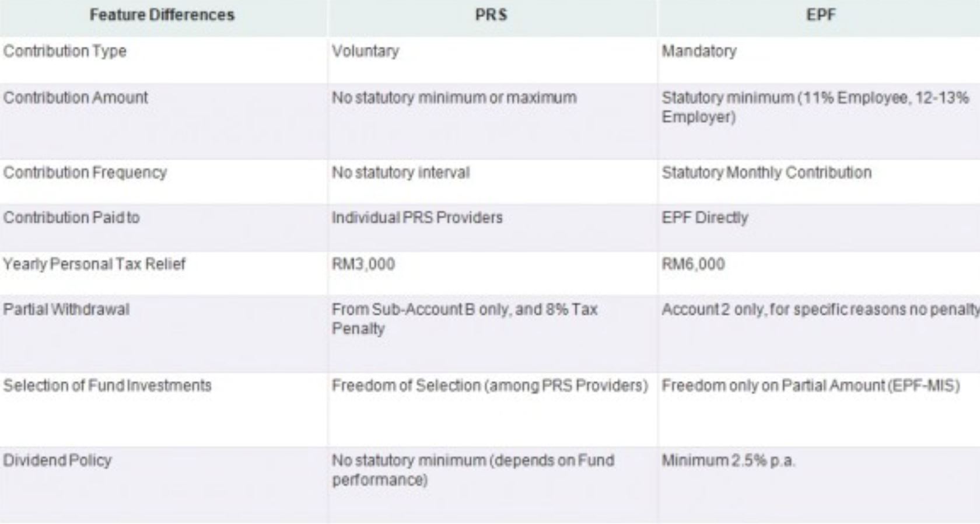
Task: Click the "Statutory Monthly Contribution" cell
Action: tap(766, 173)
